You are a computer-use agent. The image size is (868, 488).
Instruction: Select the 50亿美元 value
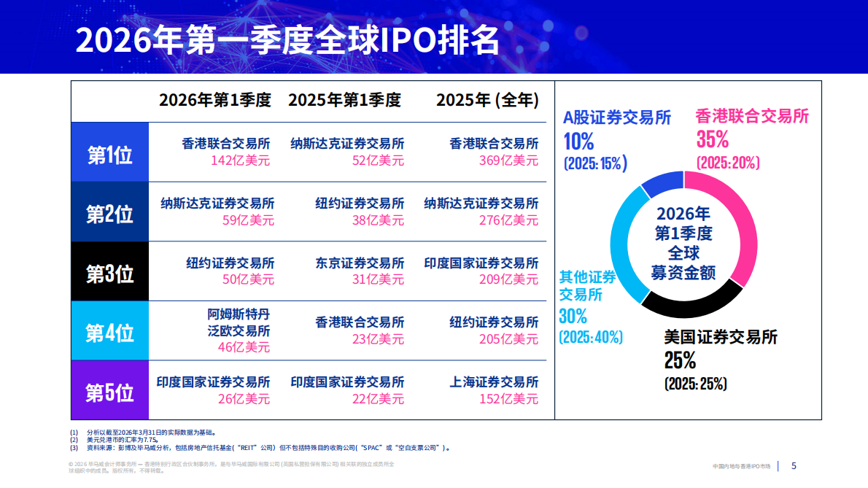pyautogui.click(x=249, y=279)
